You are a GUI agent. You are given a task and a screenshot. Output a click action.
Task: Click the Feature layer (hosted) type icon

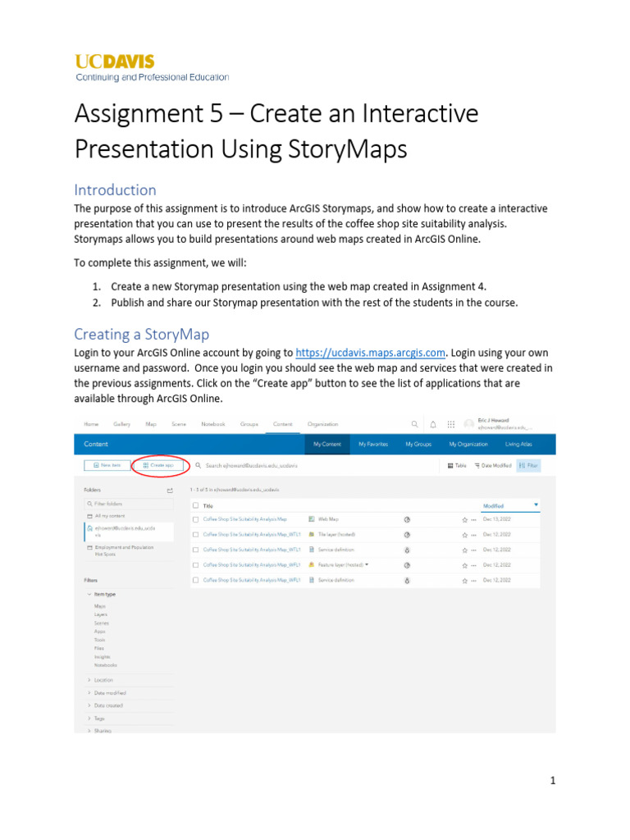tap(312, 564)
